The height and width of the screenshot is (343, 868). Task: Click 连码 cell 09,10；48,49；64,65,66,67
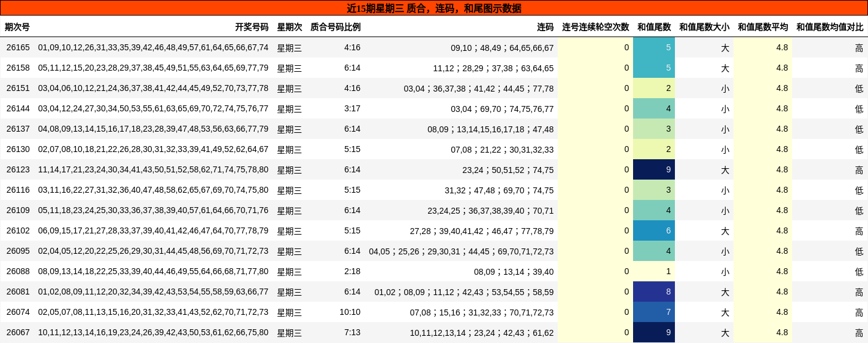click(x=502, y=47)
